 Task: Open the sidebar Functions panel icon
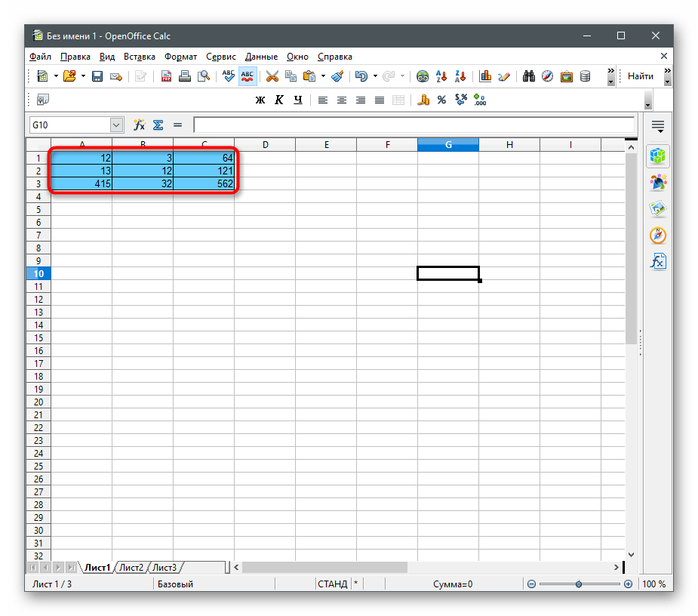tap(658, 261)
